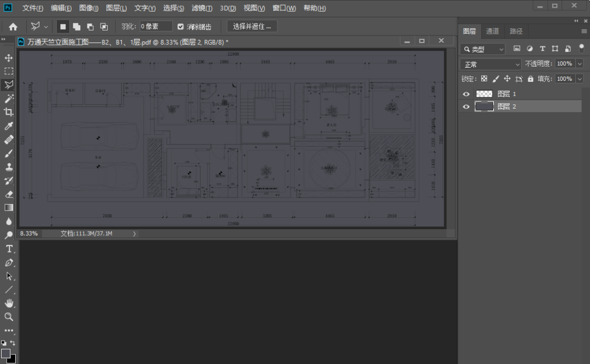
Task: Choose New Selection mode
Action: (x=63, y=27)
